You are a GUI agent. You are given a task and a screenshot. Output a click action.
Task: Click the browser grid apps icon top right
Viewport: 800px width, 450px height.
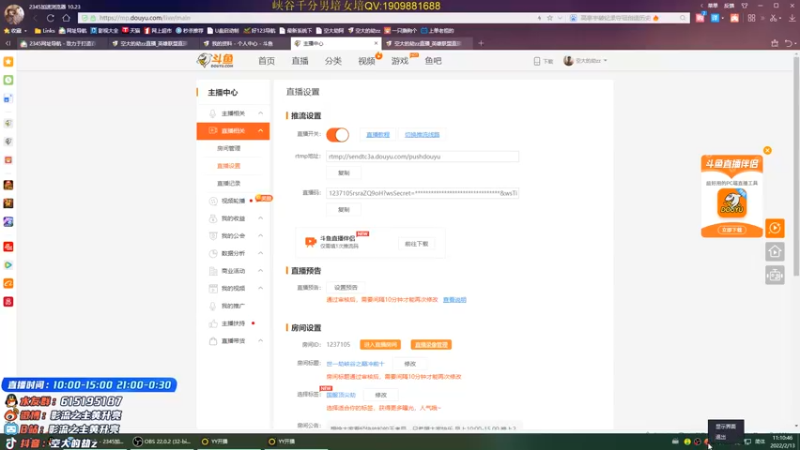tap(752, 18)
